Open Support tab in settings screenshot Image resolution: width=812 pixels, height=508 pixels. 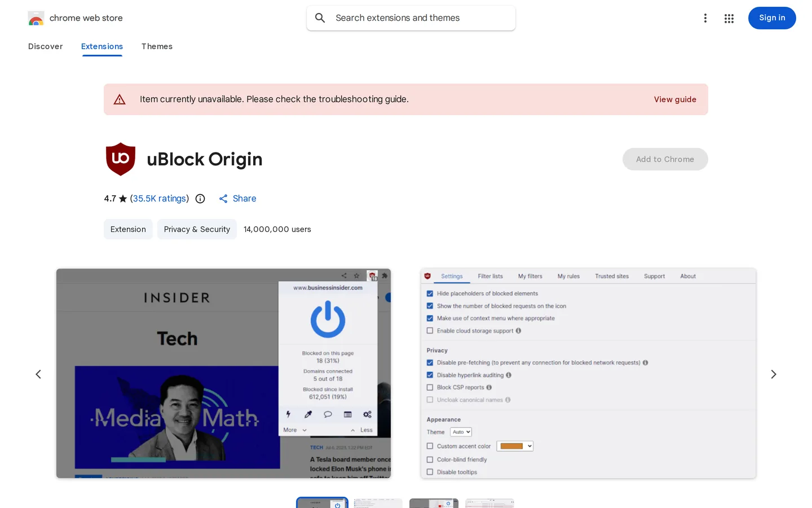pyautogui.click(x=654, y=277)
